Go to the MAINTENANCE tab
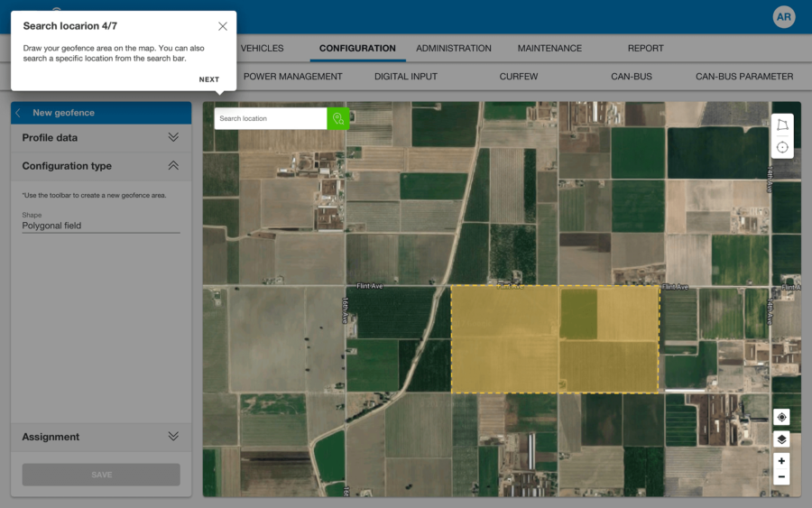812x508 pixels. (x=549, y=48)
